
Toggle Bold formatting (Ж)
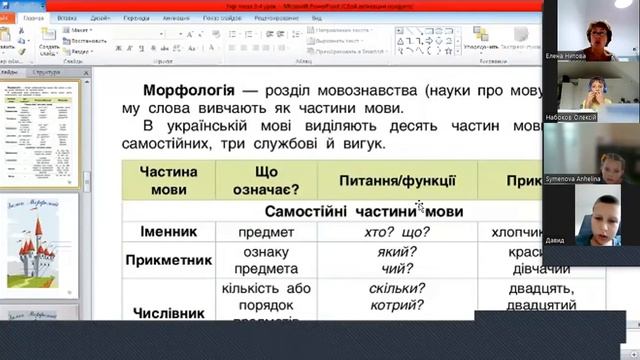tap(118, 48)
